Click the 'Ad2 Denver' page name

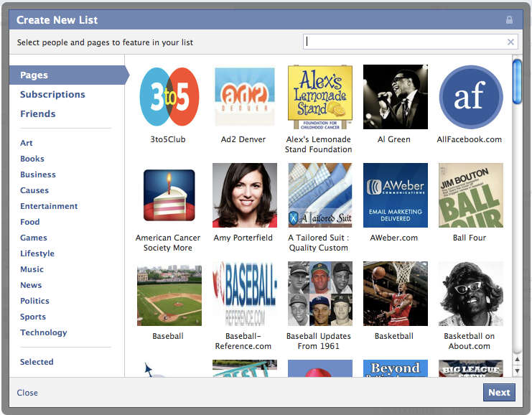tap(243, 139)
